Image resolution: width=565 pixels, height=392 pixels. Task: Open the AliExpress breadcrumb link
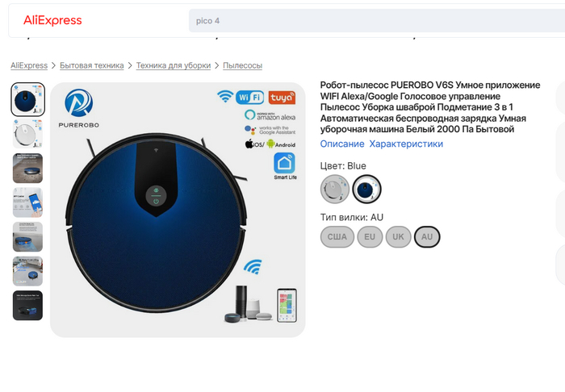coord(29,65)
